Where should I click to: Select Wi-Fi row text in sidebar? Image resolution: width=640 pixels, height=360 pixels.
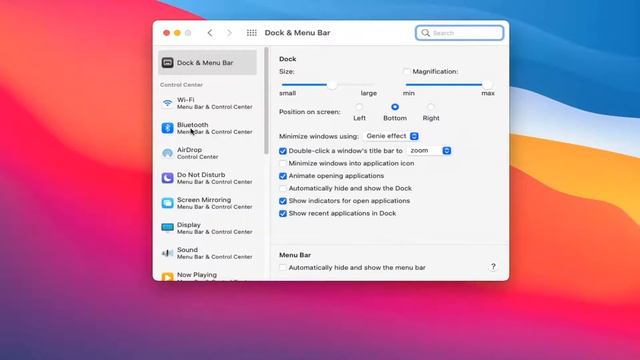(x=215, y=103)
